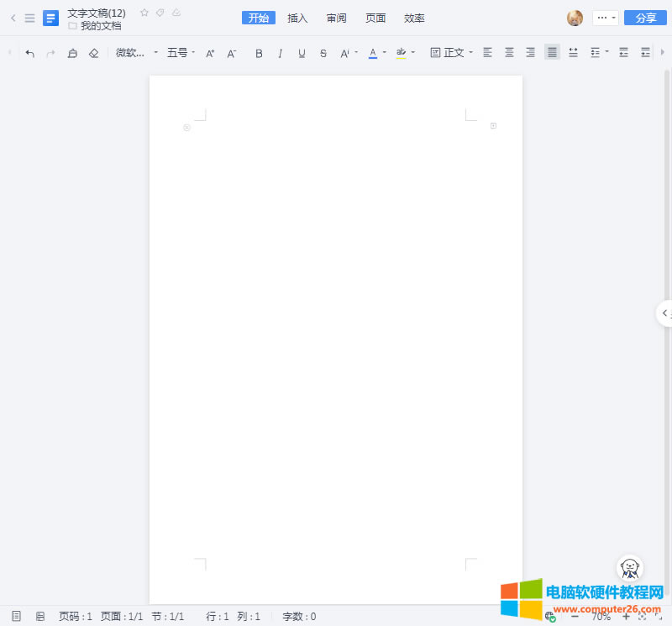Viewport: 672px width, 626px height.
Task: Toggle bold formatting
Action: coord(259,53)
